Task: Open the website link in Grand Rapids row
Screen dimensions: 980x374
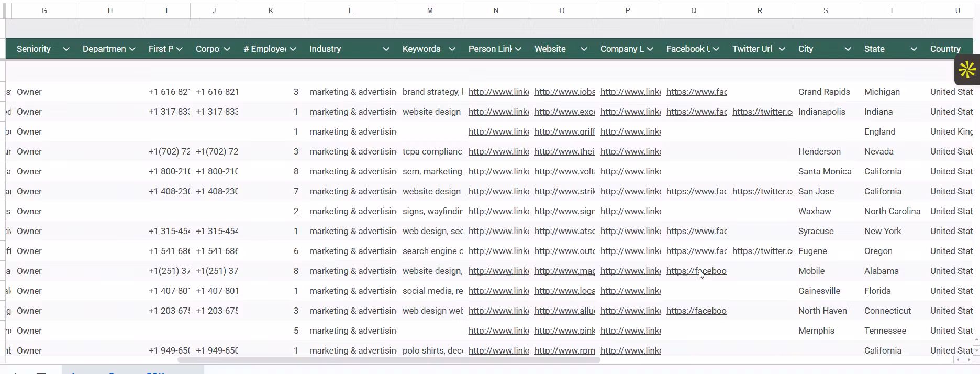Action: click(564, 92)
